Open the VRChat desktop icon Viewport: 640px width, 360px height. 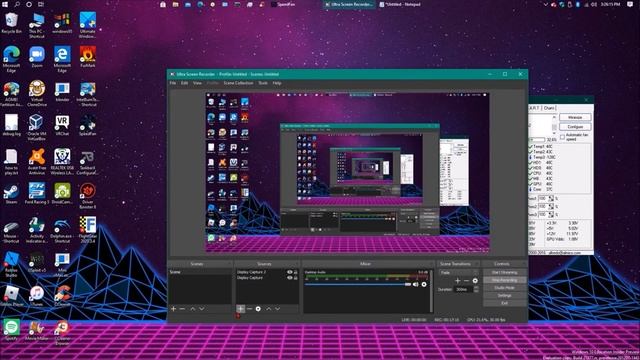click(62, 126)
